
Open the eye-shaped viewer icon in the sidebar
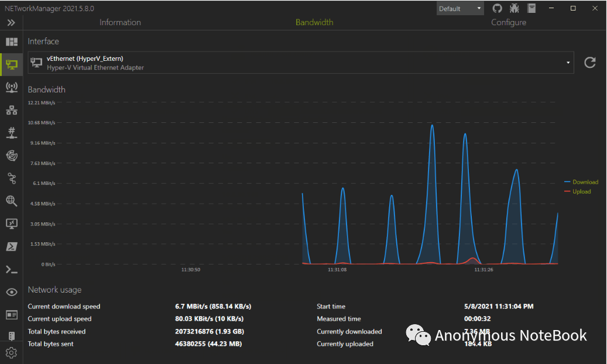click(12, 292)
